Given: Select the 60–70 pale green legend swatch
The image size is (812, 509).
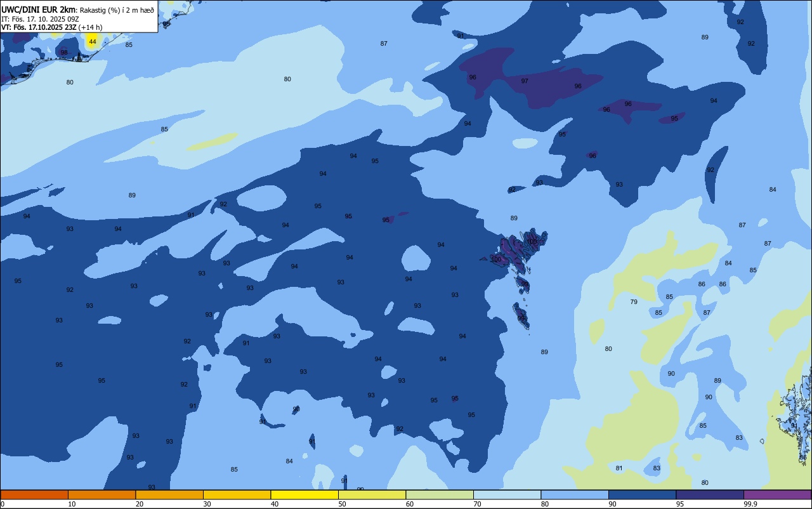Looking at the screenshot, I should [x=440, y=494].
